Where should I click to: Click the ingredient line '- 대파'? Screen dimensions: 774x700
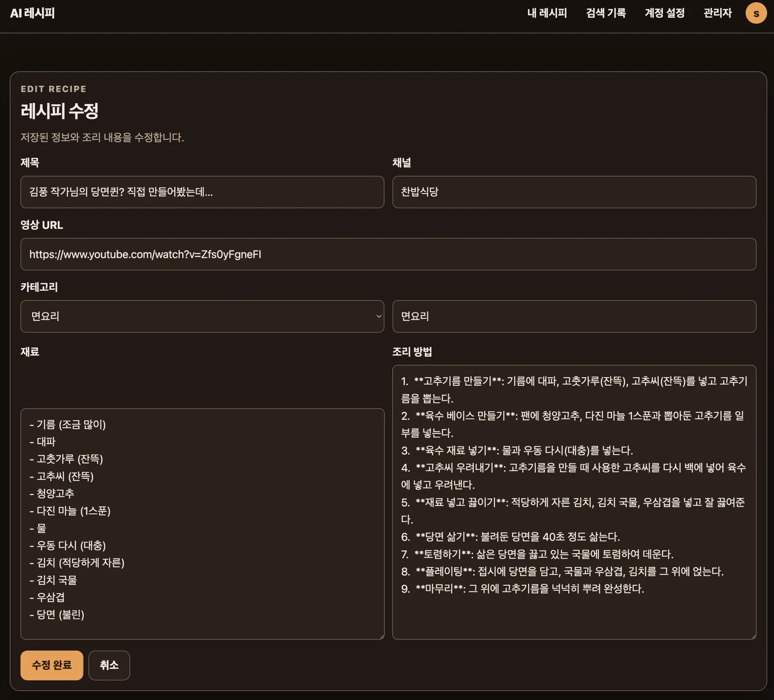pos(42,442)
